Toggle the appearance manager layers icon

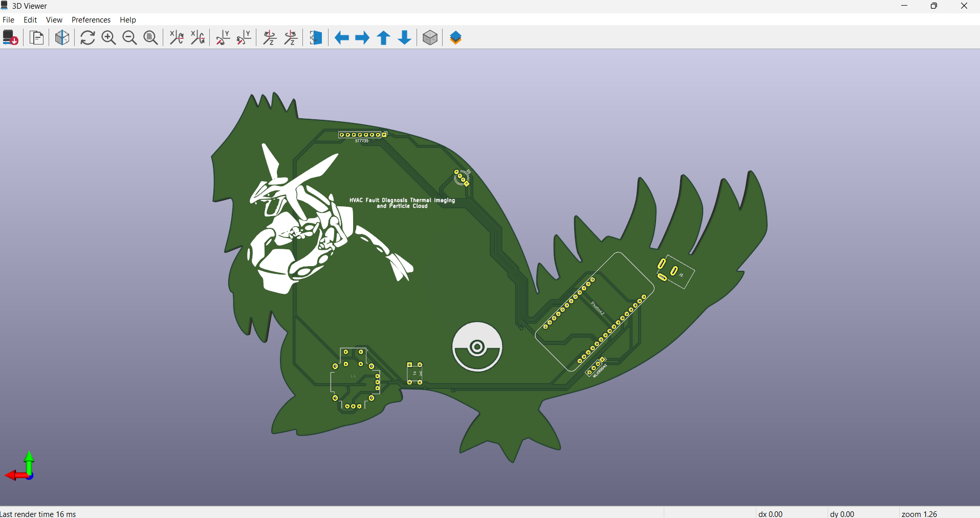[455, 38]
